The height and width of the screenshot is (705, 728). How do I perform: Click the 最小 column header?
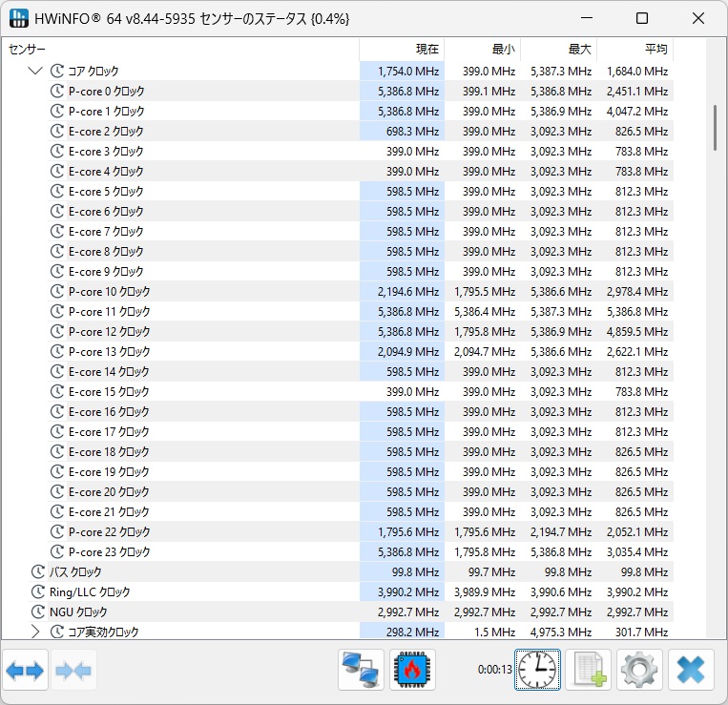483,50
